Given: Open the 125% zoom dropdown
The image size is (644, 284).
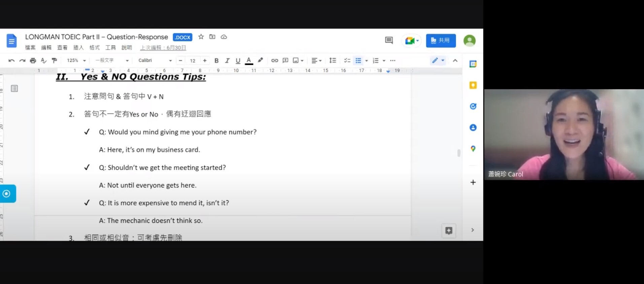Looking at the screenshot, I should (x=76, y=60).
